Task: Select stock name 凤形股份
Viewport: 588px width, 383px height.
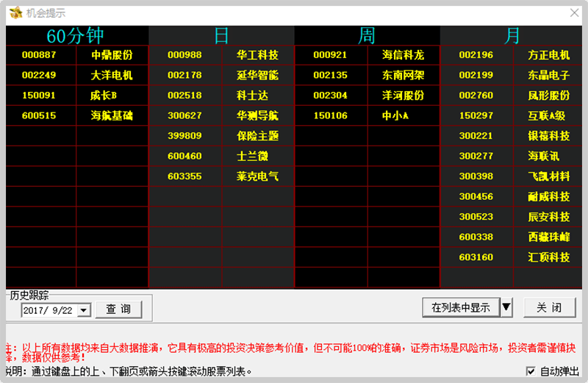Action: 549,96
